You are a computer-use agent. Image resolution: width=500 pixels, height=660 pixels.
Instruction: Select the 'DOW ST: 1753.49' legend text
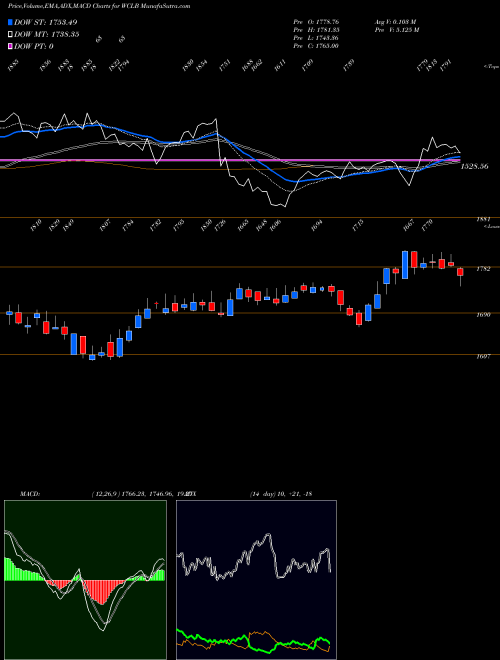pyautogui.click(x=45, y=22)
